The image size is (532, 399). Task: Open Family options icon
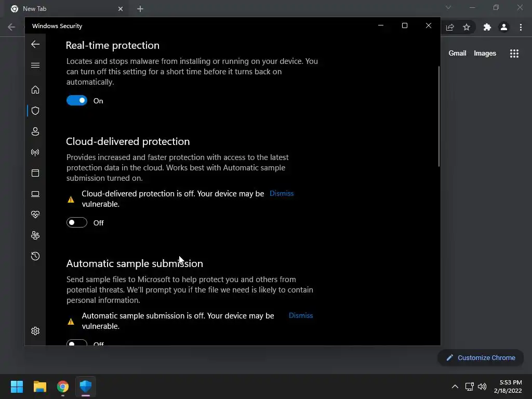click(35, 235)
